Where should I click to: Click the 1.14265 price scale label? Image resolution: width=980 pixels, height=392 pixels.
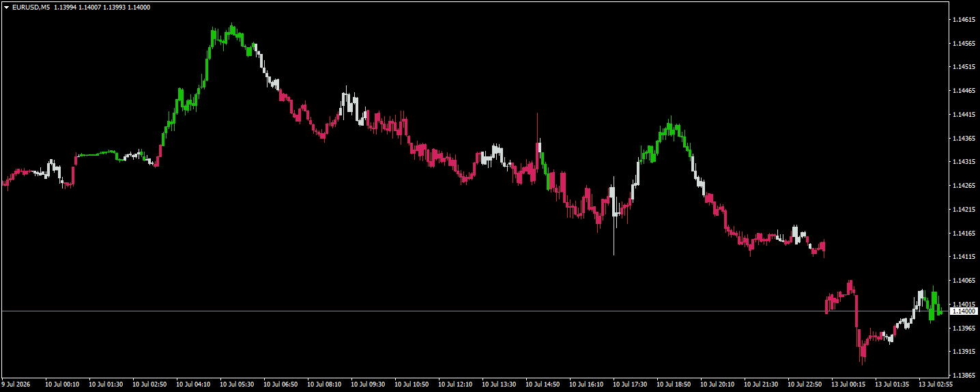pos(962,186)
